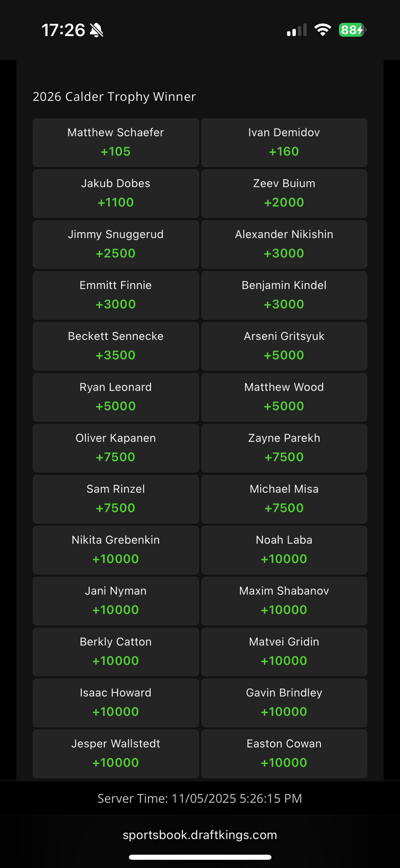Choose Gavin Brindley +10000 outcome
This screenshot has width=400, height=868.
pos(284,703)
